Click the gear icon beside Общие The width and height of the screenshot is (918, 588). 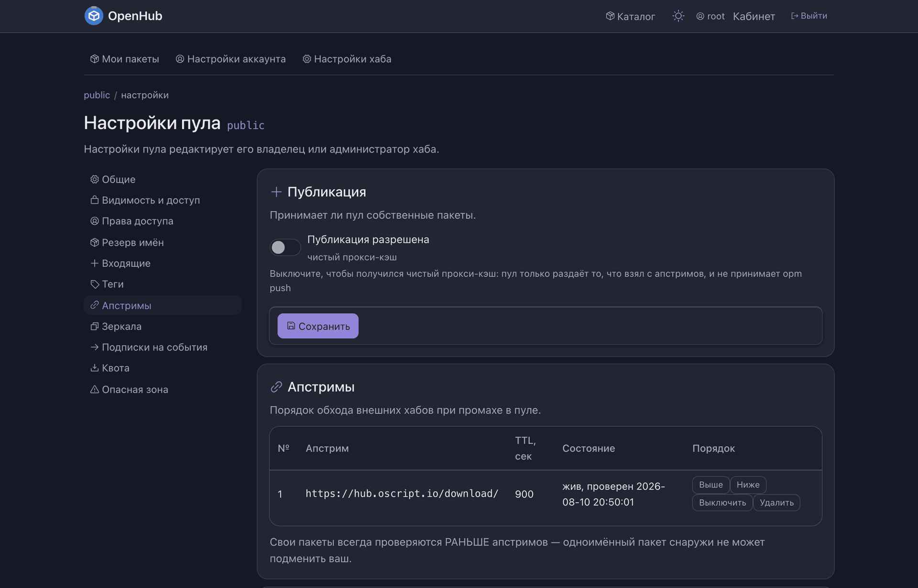pyautogui.click(x=95, y=179)
